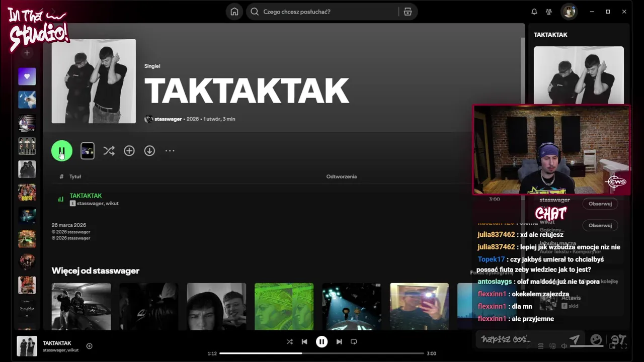Open Liked Songs heart playlist in sidebar

pyautogui.click(x=27, y=76)
